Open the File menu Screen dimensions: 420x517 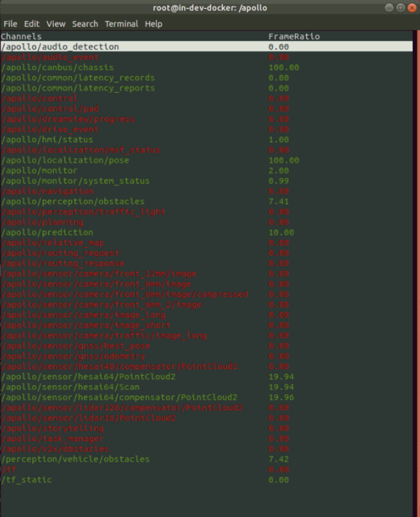click(11, 24)
